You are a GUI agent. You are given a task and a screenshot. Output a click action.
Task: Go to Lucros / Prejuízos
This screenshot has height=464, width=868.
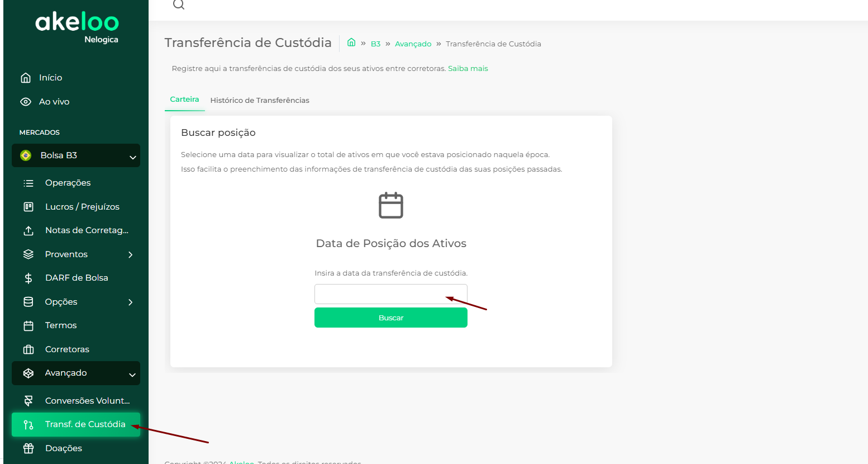[82, 207]
